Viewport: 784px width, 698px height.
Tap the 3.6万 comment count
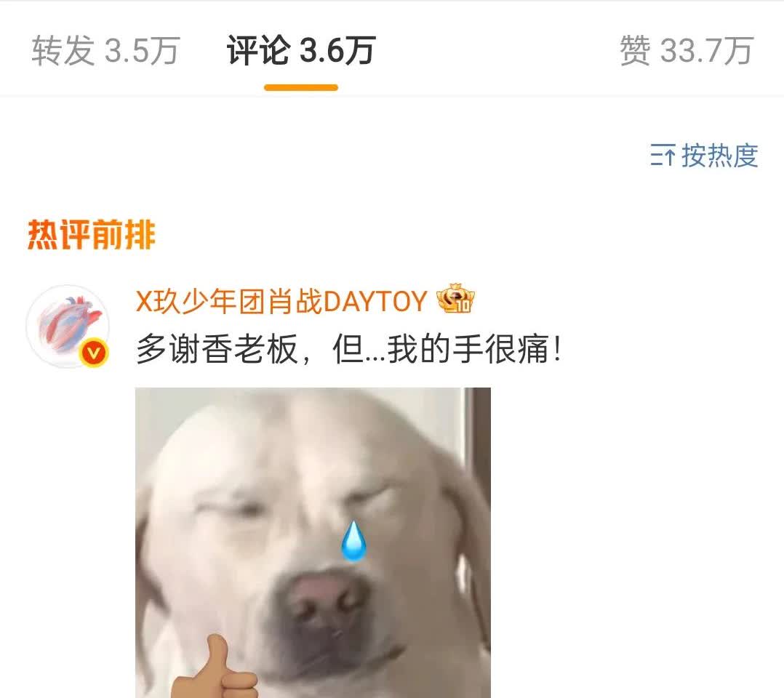point(337,50)
